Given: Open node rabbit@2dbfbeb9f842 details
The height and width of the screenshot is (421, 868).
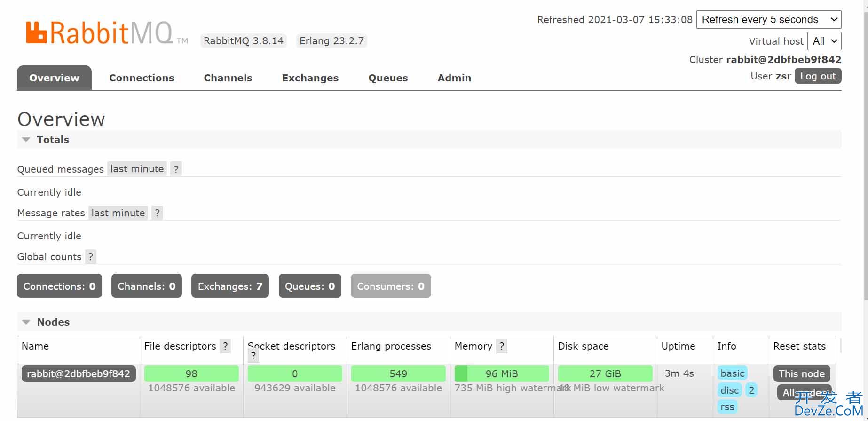Looking at the screenshot, I should (x=79, y=374).
